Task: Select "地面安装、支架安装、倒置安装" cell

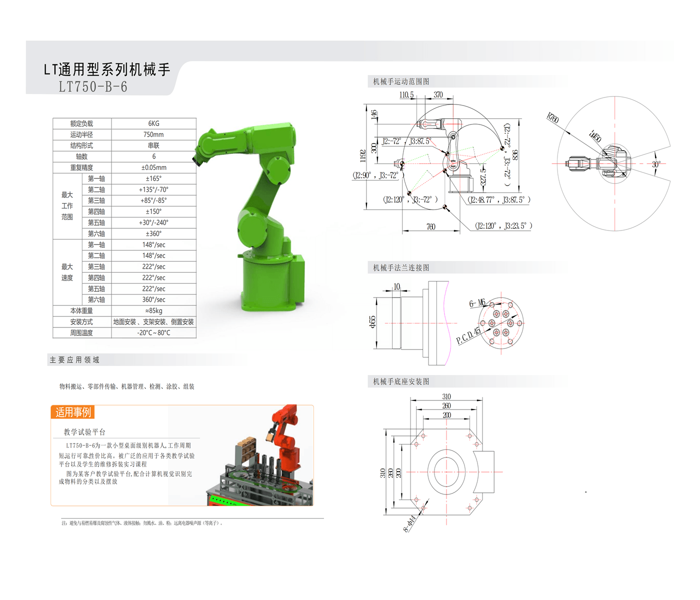Action: pos(153,321)
